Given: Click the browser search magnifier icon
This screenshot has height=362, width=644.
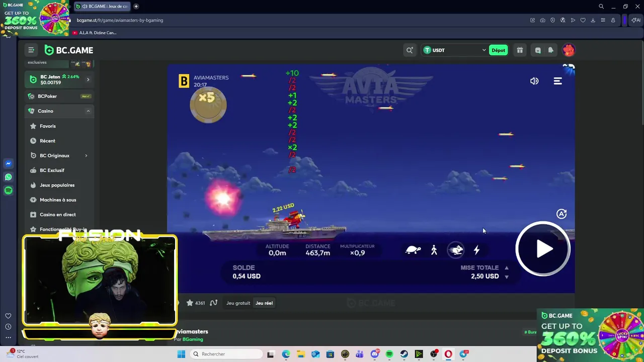Looking at the screenshot, I should pyautogui.click(x=601, y=7).
